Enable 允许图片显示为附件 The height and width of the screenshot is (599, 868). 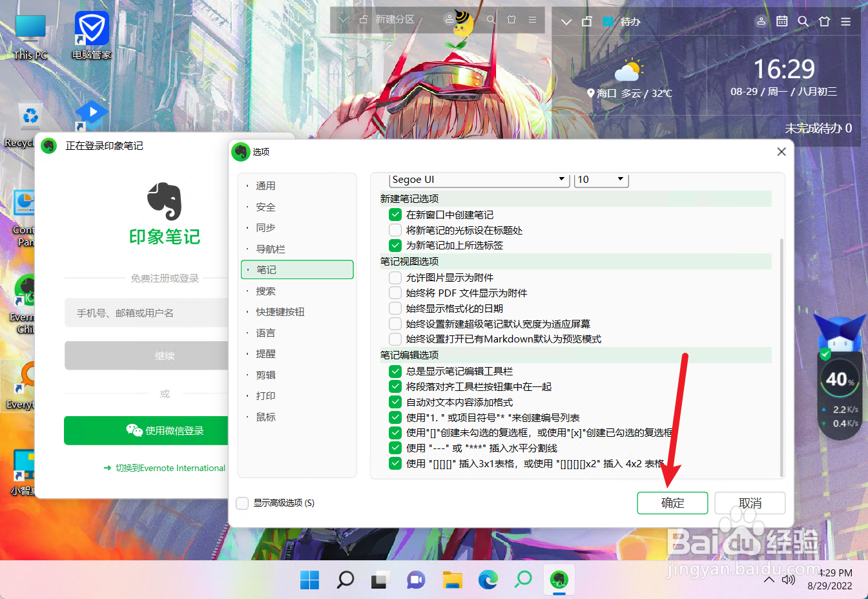pyautogui.click(x=395, y=277)
